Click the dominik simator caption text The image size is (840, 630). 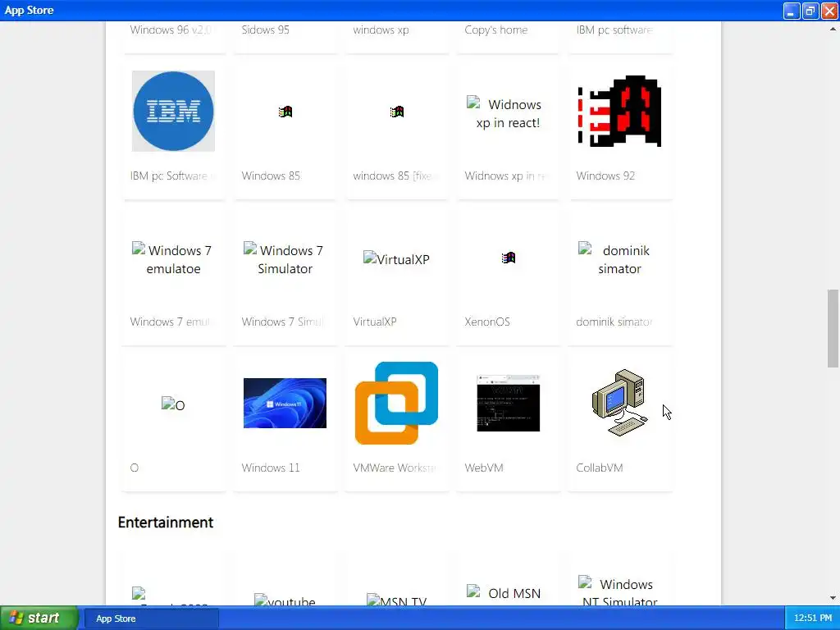coord(614,322)
